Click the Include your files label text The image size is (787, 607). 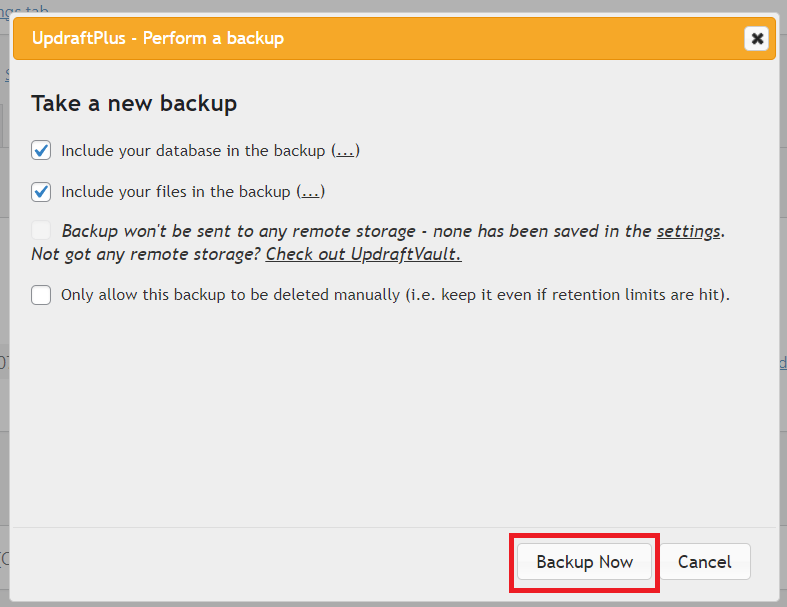(x=176, y=191)
